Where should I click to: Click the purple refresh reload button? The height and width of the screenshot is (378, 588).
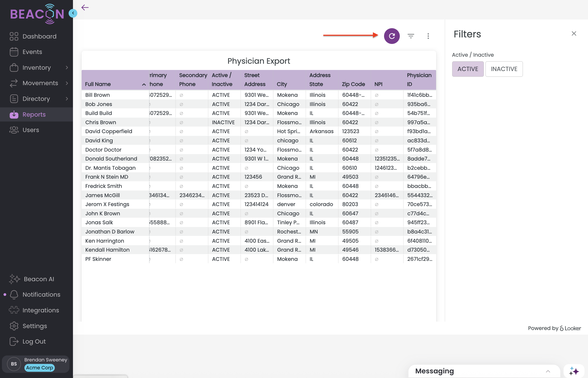click(392, 36)
